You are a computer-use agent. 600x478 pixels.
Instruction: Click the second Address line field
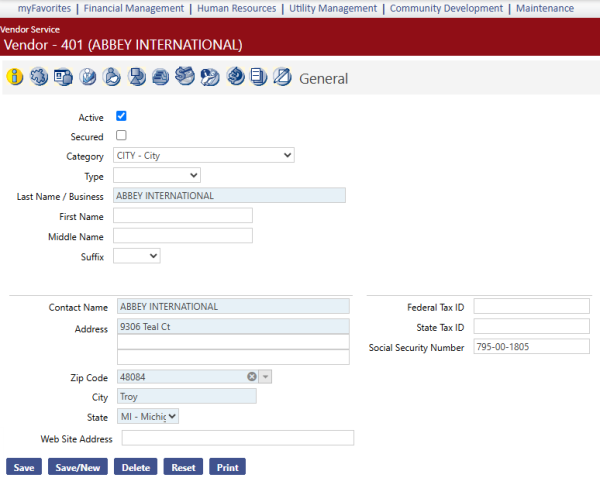233,342
